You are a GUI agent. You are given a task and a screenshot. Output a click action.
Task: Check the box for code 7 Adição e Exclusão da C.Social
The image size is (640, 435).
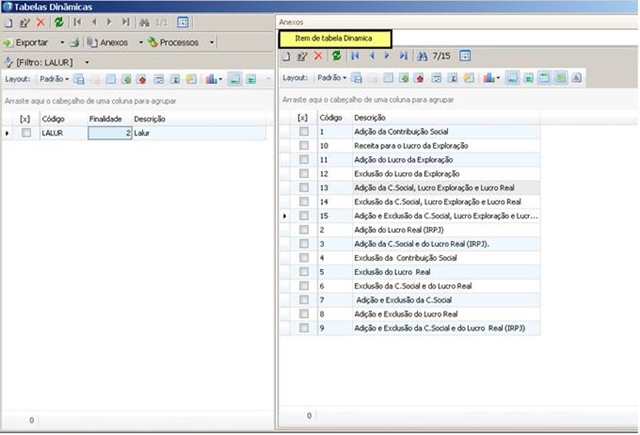click(304, 300)
